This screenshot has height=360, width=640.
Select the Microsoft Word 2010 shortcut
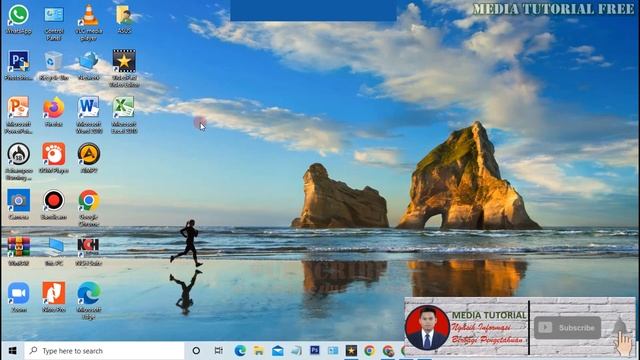click(x=89, y=115)
